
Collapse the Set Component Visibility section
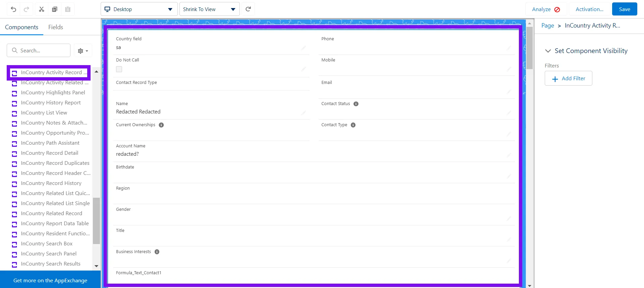coord(548,51)
